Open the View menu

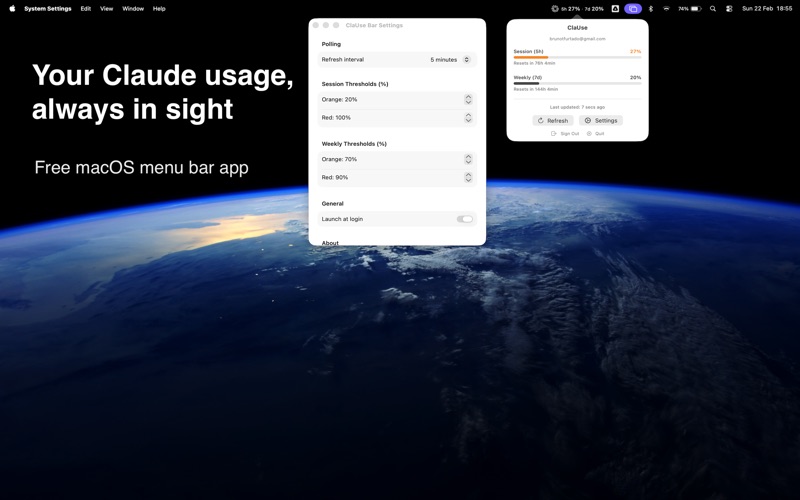[106, 9]
